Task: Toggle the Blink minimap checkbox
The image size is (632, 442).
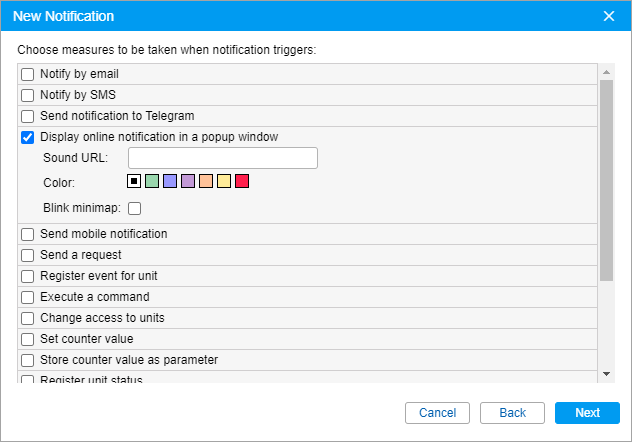Action: [135, 208]
